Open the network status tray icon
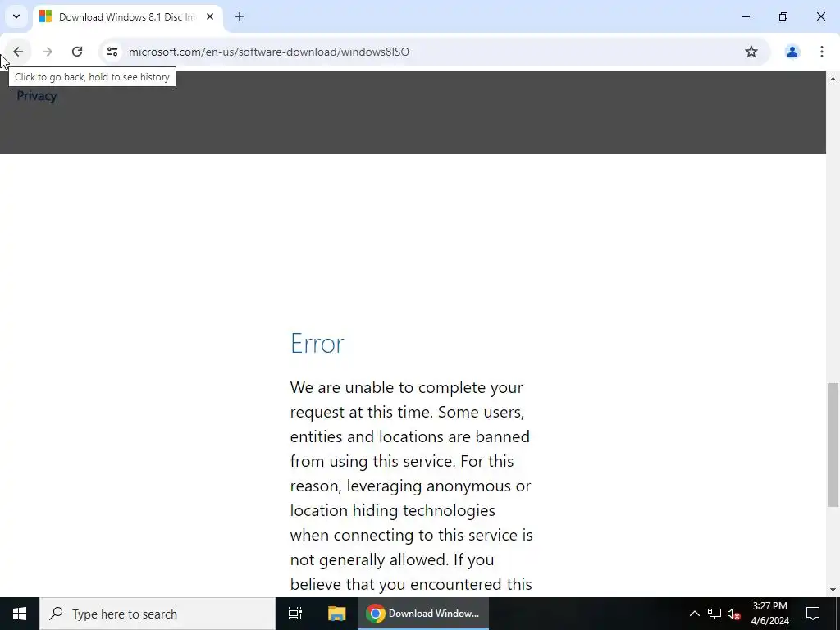Viewport: 840px width, 630px height. tap(714, 614)
